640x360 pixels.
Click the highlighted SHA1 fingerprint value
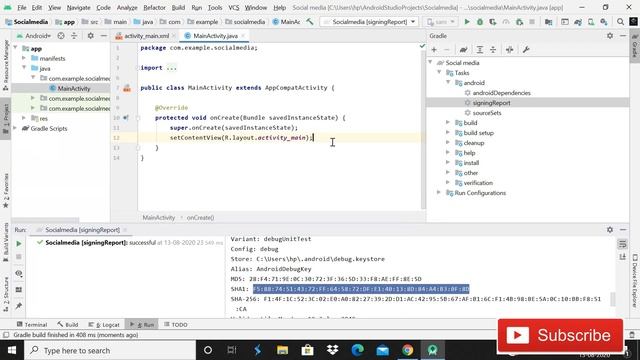click(361, 289)
